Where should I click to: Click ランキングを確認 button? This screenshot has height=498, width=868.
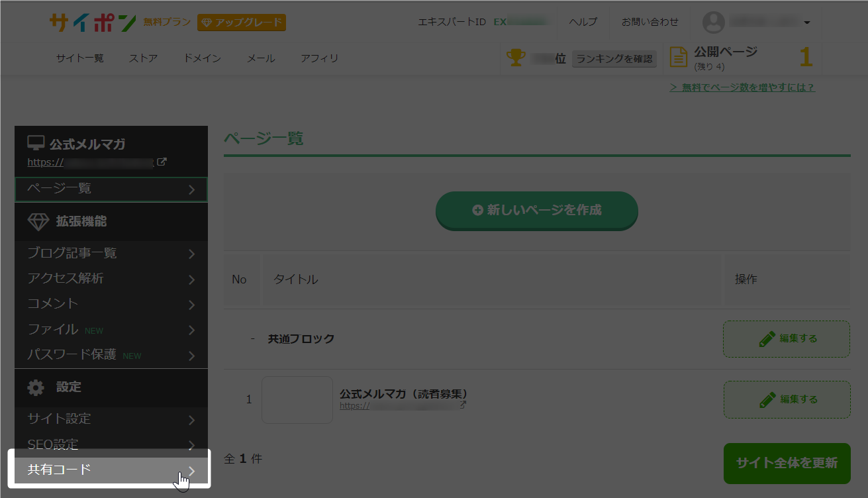(x=614, y=58)
